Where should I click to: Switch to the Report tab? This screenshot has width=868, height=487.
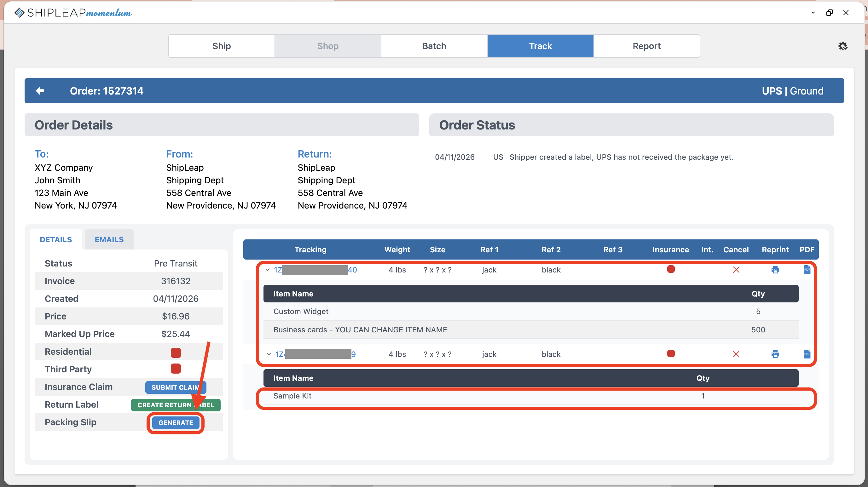(646, 46)
